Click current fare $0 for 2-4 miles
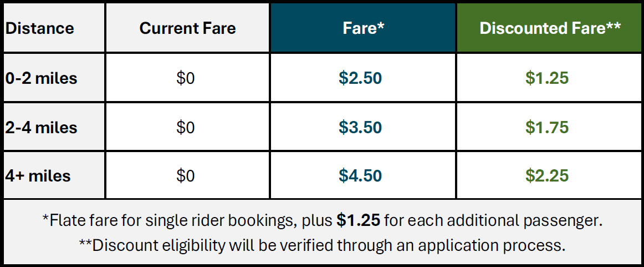644x267 pixels. [186, 128]
